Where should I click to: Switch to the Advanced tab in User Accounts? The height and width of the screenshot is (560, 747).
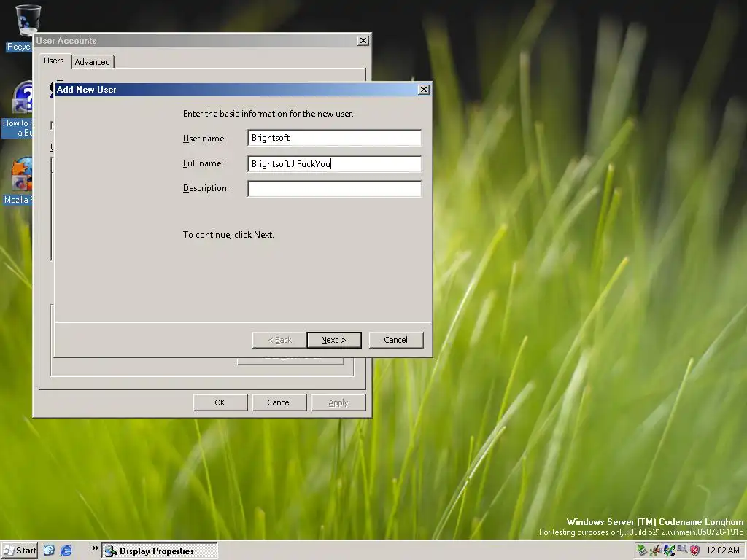(93, 62)
